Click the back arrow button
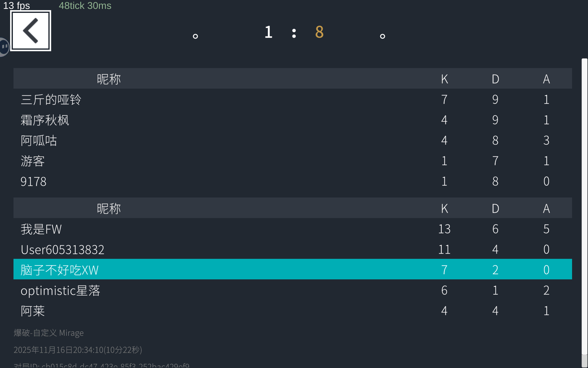The height and width of the screenshot is (368, 588). [31, 31]
